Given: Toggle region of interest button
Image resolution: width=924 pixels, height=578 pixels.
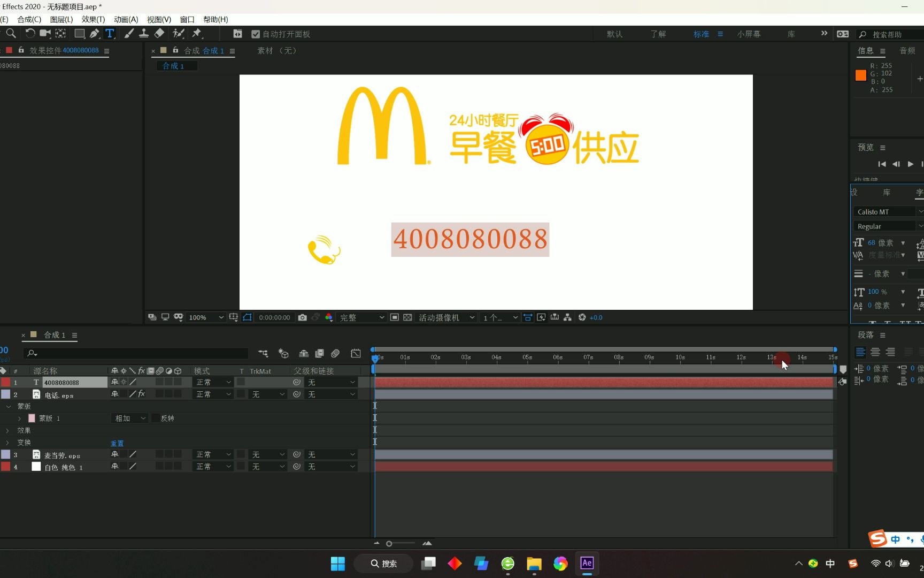Looking at the screenshot, I should coord(394,317).
